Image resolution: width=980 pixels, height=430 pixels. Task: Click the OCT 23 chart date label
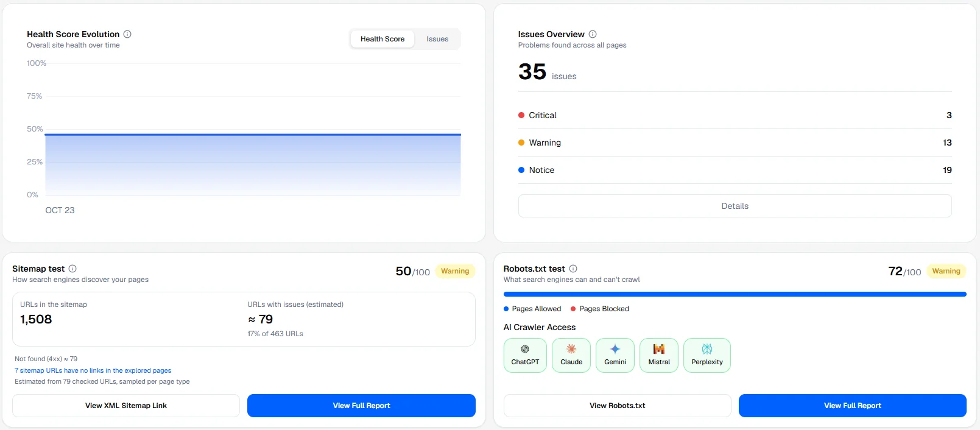click(60, 210)
